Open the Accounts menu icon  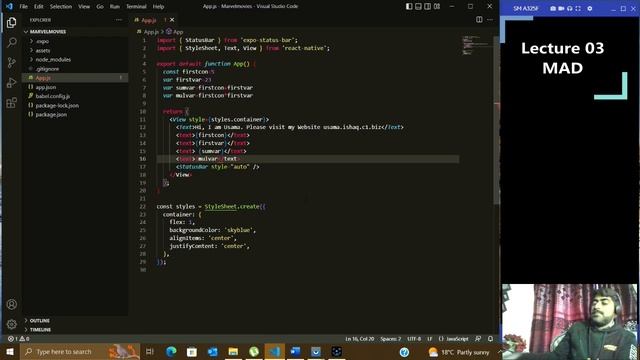point(12,304)
